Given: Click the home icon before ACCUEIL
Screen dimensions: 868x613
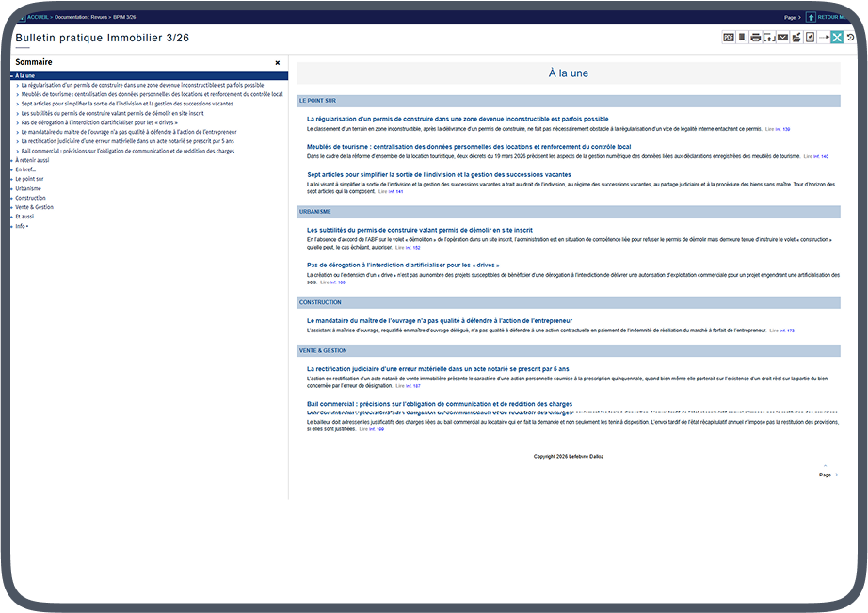Looking at the screenshot, I should [x=23, y=18].
